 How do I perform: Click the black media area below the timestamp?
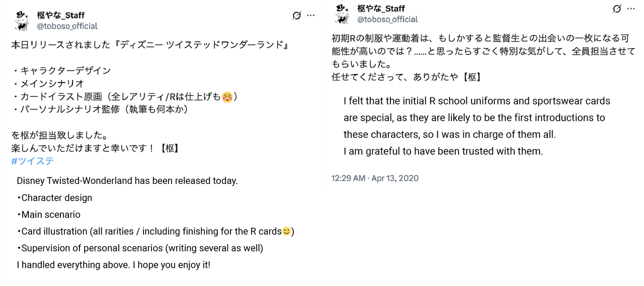(x=484, y=237)
